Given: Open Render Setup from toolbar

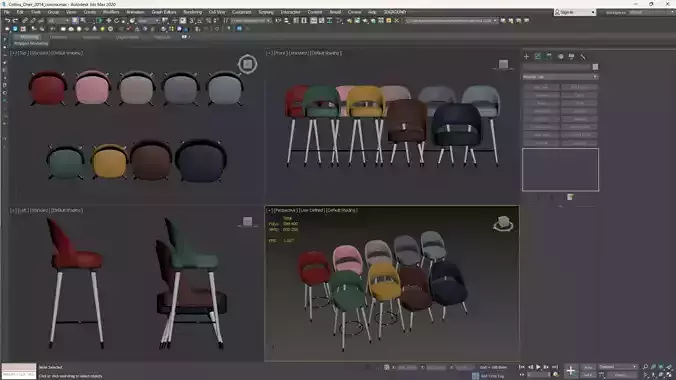Looking at the screenshot, I should click(349, 20).
